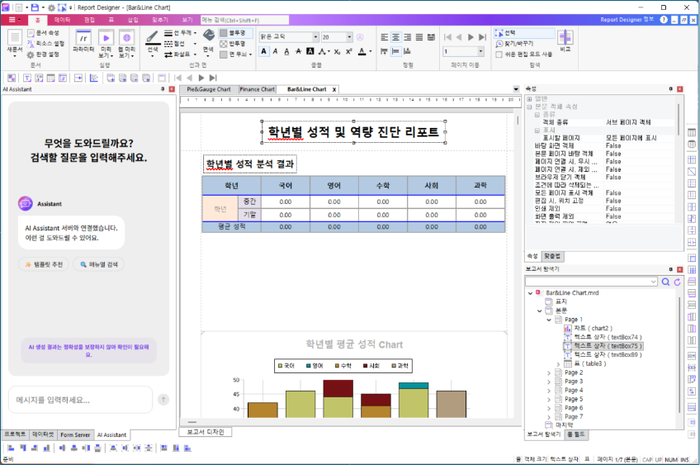Select the 면색 paint bucket fill icon
This screenshot has width=700, height=465.
(208, 35)
